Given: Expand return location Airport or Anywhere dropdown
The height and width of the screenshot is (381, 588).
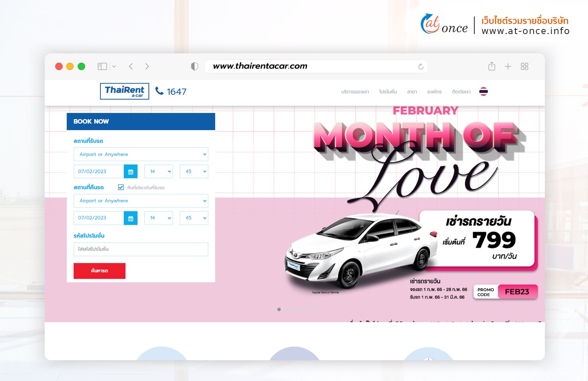Looking at the screenshot, I should point(141,201).
